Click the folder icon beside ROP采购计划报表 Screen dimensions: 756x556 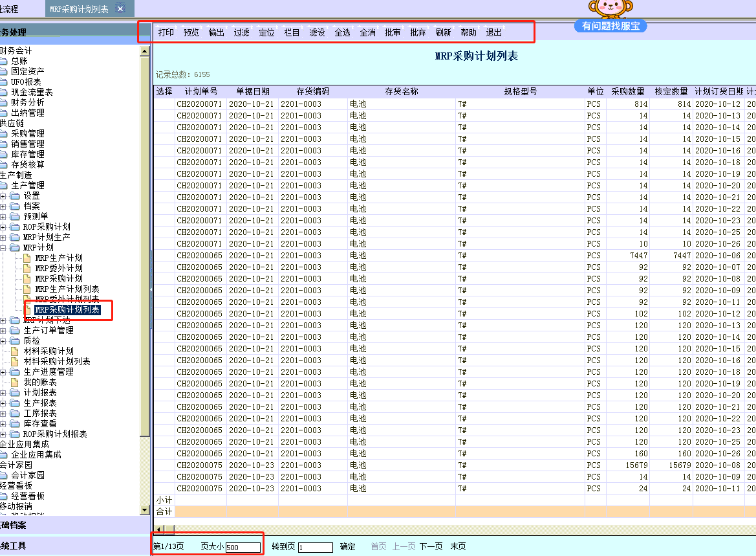pos(15,434)
